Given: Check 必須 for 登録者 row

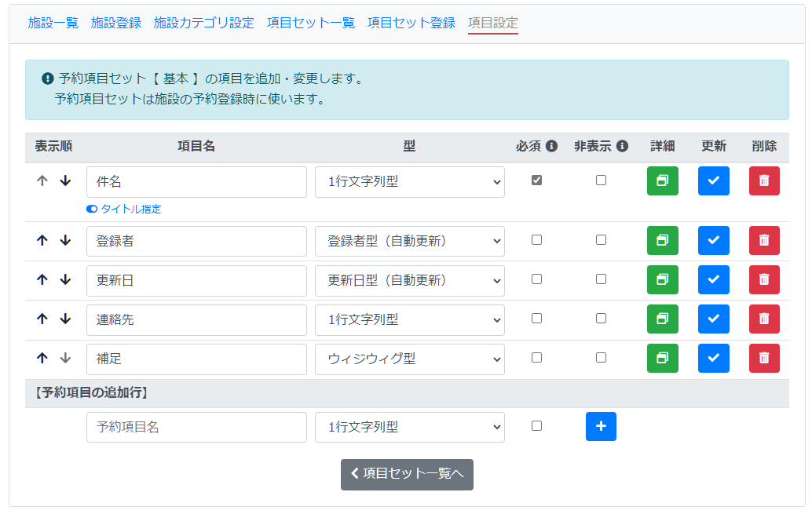Looking at the screenshot, I should pos(536,239).
